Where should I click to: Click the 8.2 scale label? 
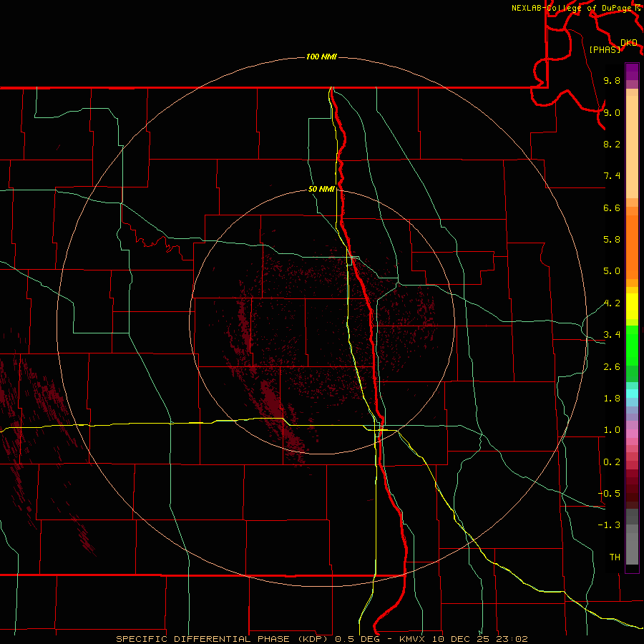[x=612, y=144]
